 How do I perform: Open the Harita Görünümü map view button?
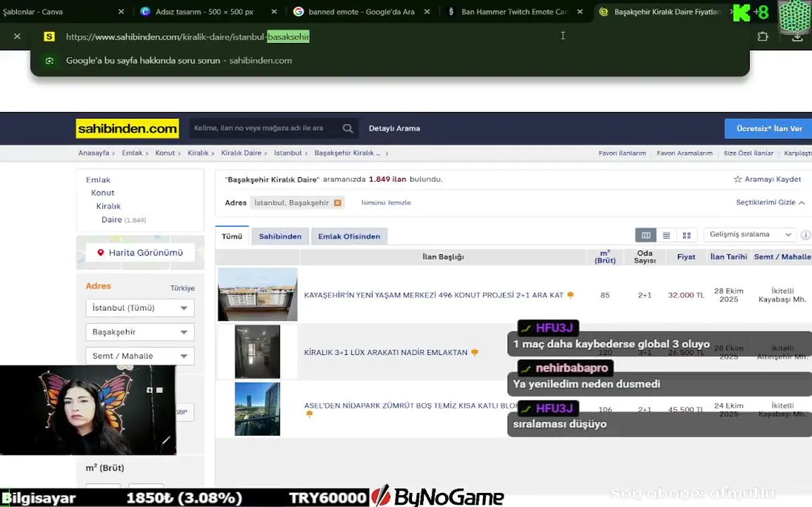click(140, 253)
